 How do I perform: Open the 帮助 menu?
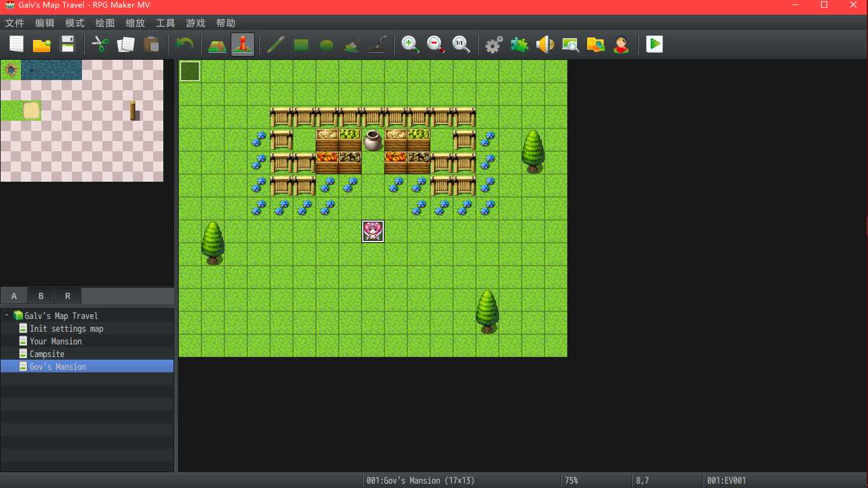click(x=226, y=23)
